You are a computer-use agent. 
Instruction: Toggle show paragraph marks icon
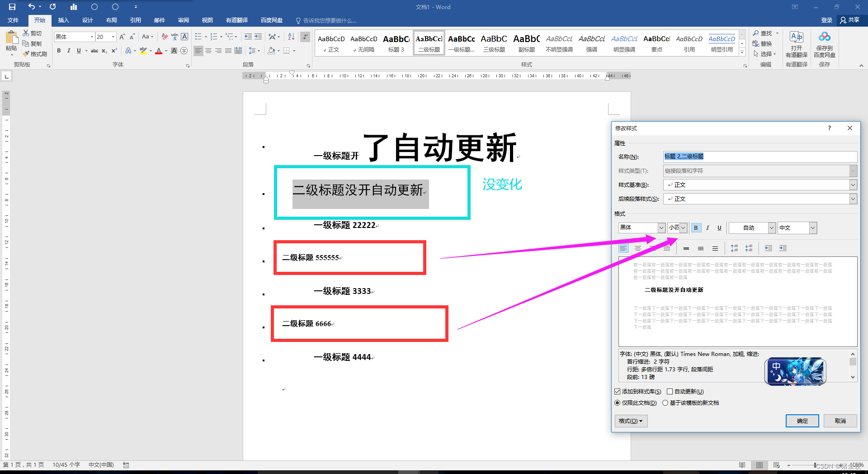click(x=305, y=37)
